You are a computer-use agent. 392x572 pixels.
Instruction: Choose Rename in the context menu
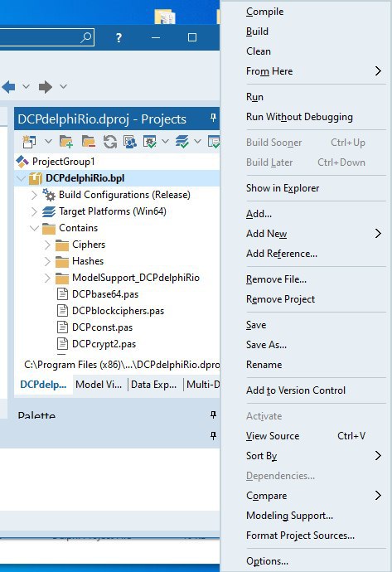pyautogui.click(x=264, y=365)
